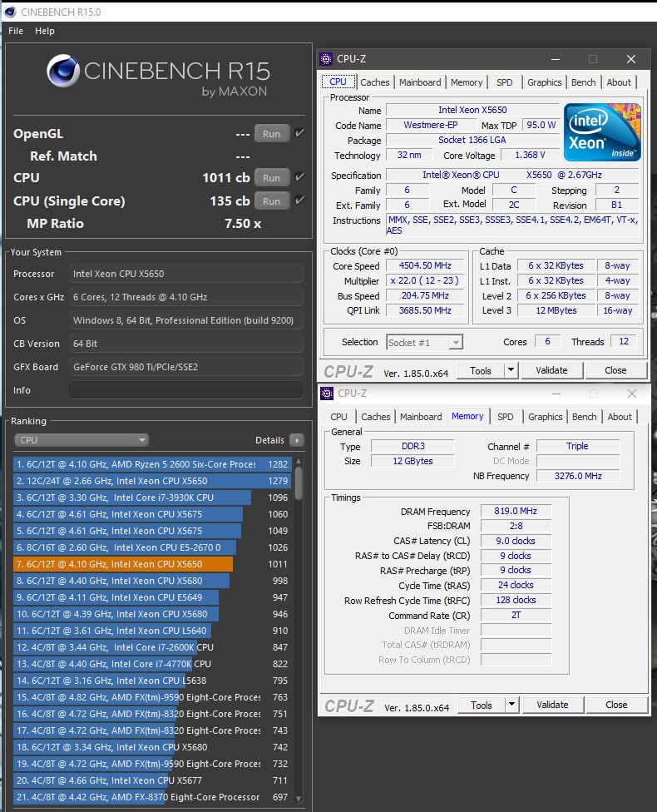This screenshot has width=657, height=812.
Task: Select SPD tab in the Memory CPU-Z window
Action: (x=505, y=417)
